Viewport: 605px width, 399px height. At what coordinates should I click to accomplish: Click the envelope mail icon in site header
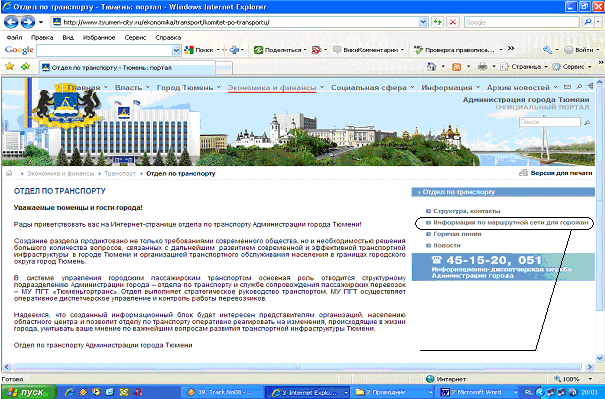(567, 87)
